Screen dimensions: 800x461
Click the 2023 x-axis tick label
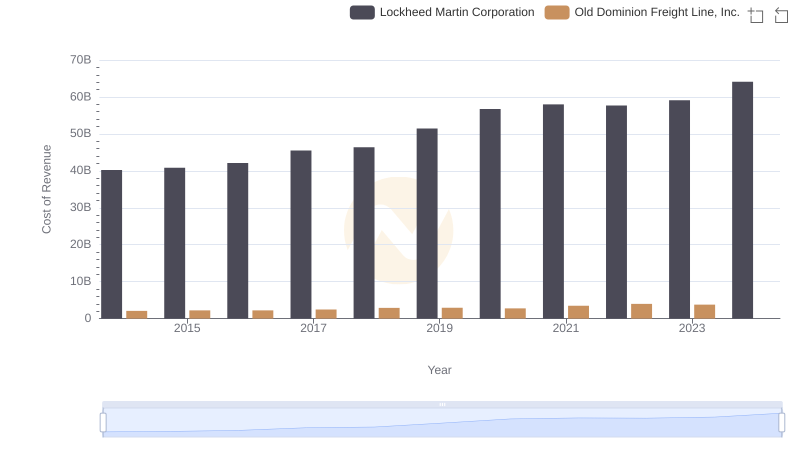click(x=692, y=328)
